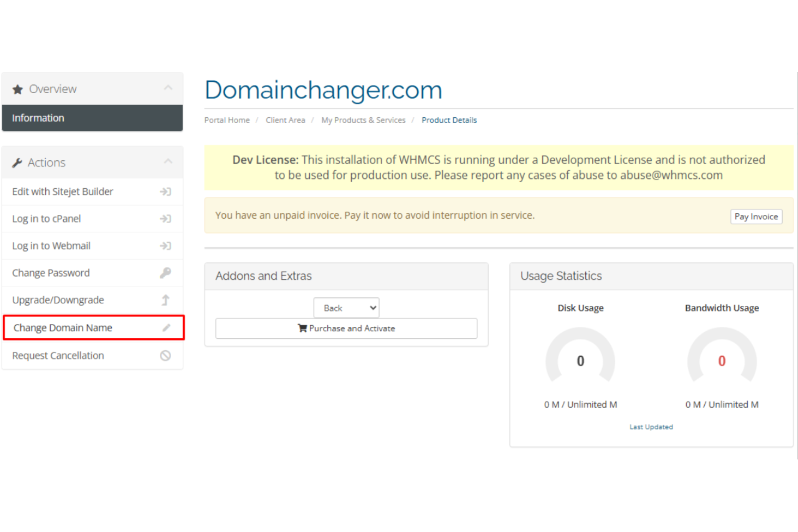Click the Webmail login arrow icon
This screenshot has height=532, width=798.
click(165, 246)
